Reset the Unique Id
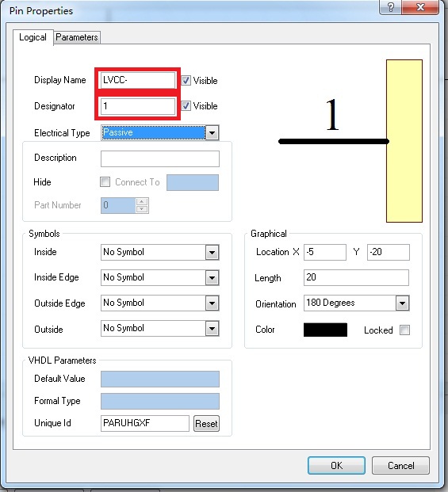448x492 pixels. (206, 424)
